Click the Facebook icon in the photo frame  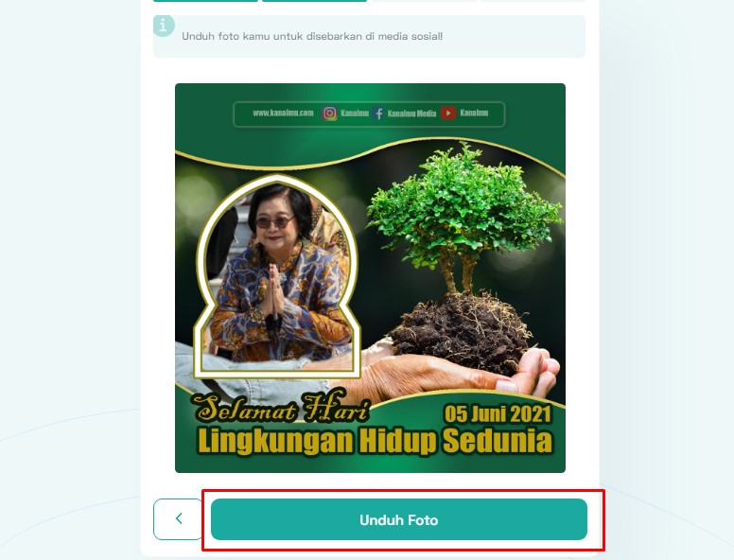378,114
